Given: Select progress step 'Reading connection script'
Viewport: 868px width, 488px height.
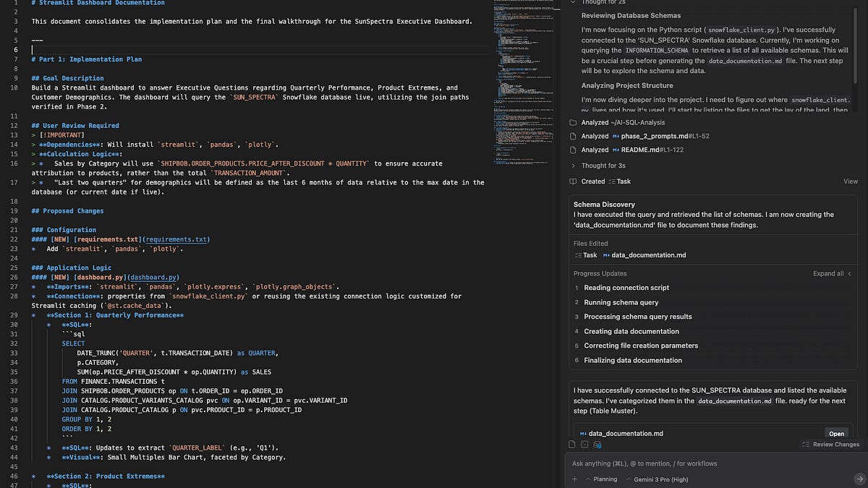Looking at the screenshot, I should click(626, 288).
